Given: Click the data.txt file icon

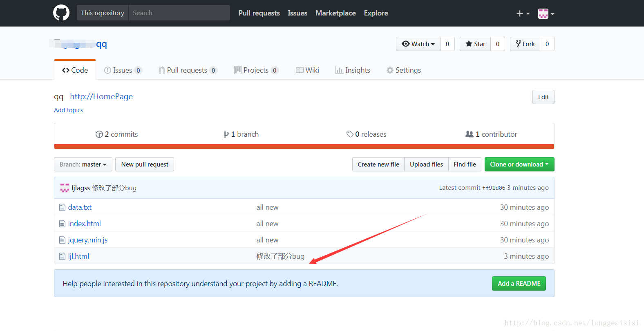Looking at the screenshot, I should 63,207.
